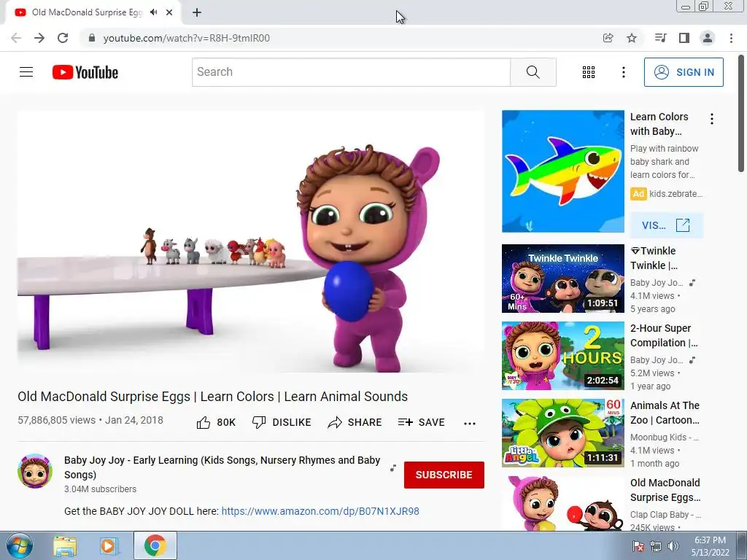Open the network tray icon
The width and height of the screenshot is (747, 560).
coord(656,546)
